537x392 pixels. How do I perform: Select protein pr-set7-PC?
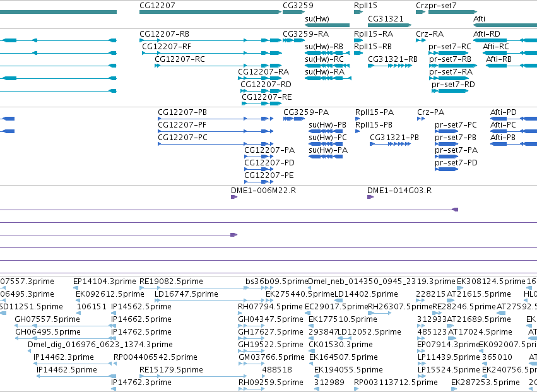coord(447,131)
